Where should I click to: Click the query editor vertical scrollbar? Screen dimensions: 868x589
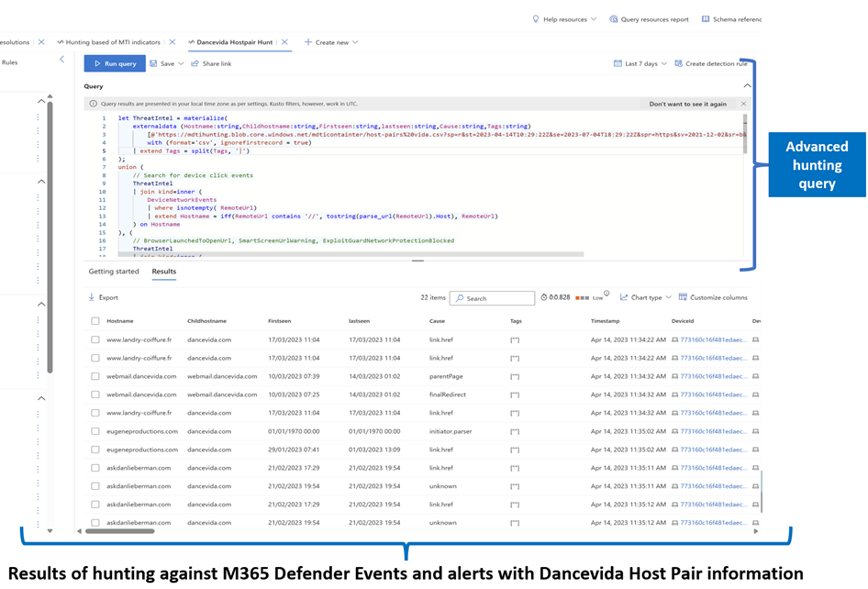[745, 133]
